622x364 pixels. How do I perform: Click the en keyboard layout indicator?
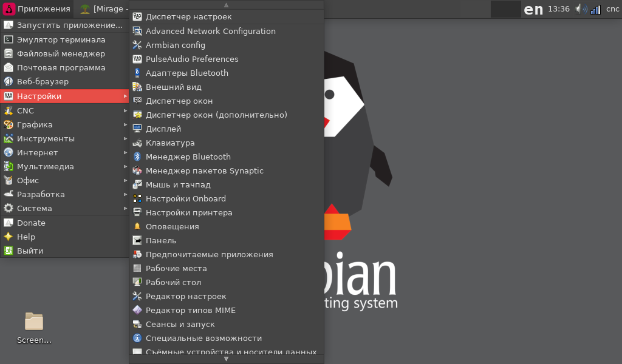coord(533,10)
